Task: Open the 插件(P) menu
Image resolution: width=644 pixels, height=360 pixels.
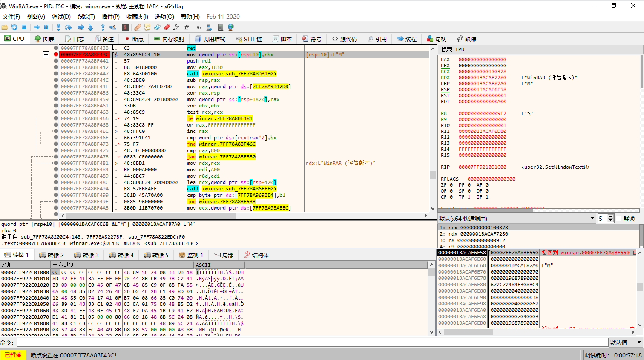Action: coord(110,17)
